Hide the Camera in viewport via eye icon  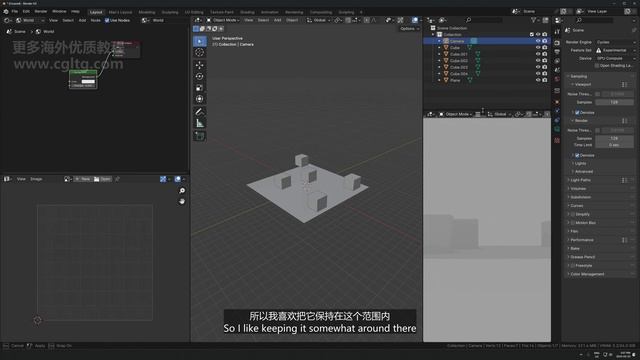538,41
